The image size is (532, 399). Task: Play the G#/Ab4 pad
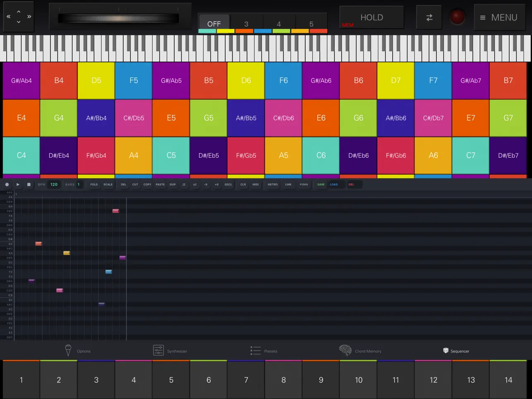[x=22, y=81]
